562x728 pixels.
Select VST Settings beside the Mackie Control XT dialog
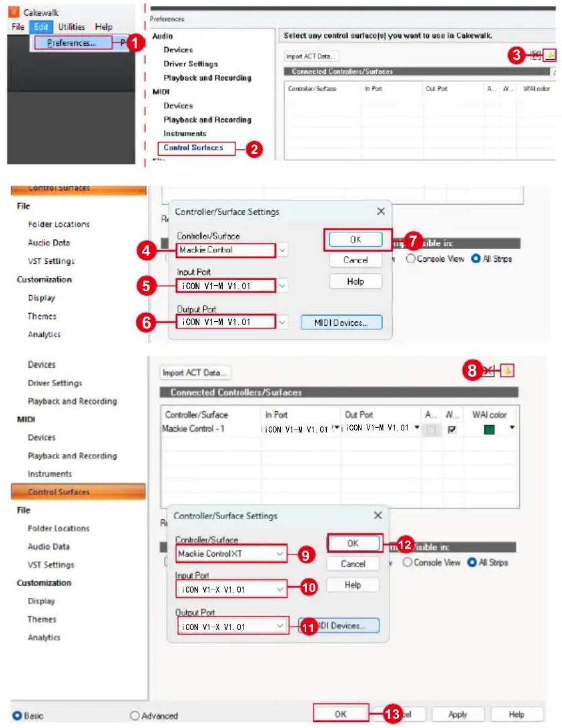(51, 565)
